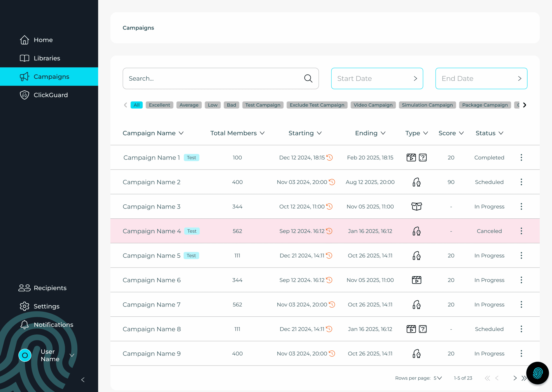Click the phishing hook icon in Campaign Name 2
The width and height of the screenshot is (552, 392).
coord(417,182)
